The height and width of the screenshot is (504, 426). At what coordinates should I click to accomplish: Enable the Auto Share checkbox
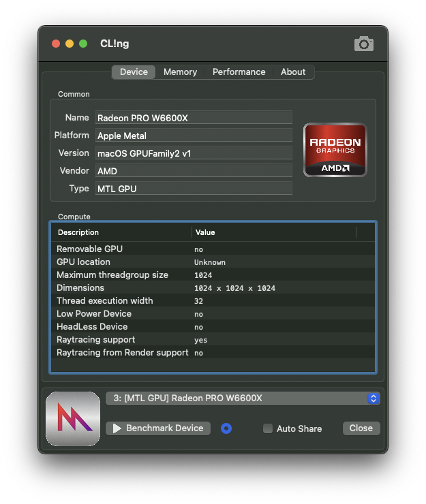point(269,428)
